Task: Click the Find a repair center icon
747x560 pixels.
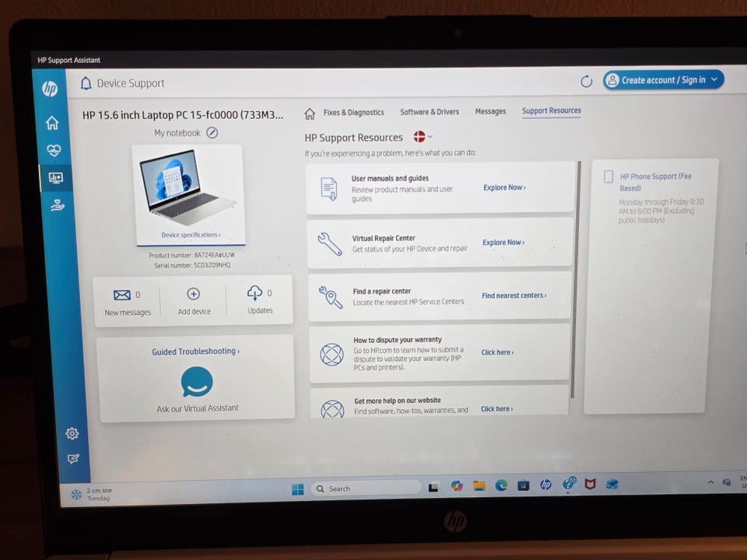Action: [331, 297]
